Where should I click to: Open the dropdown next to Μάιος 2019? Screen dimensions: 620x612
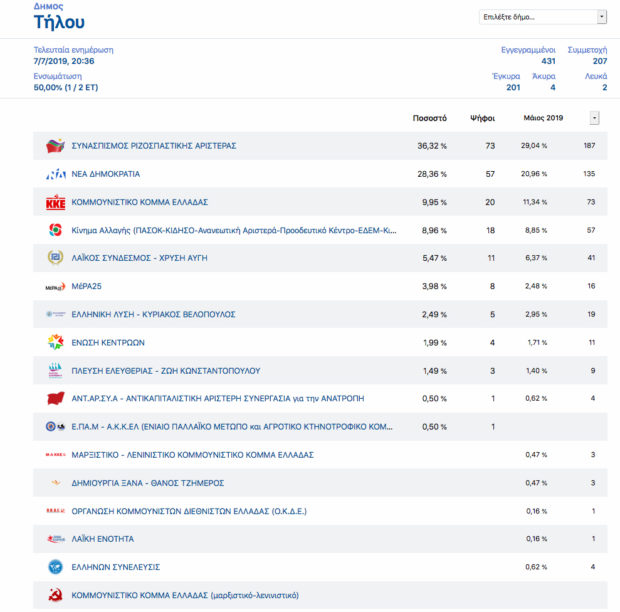pos(594,118)
